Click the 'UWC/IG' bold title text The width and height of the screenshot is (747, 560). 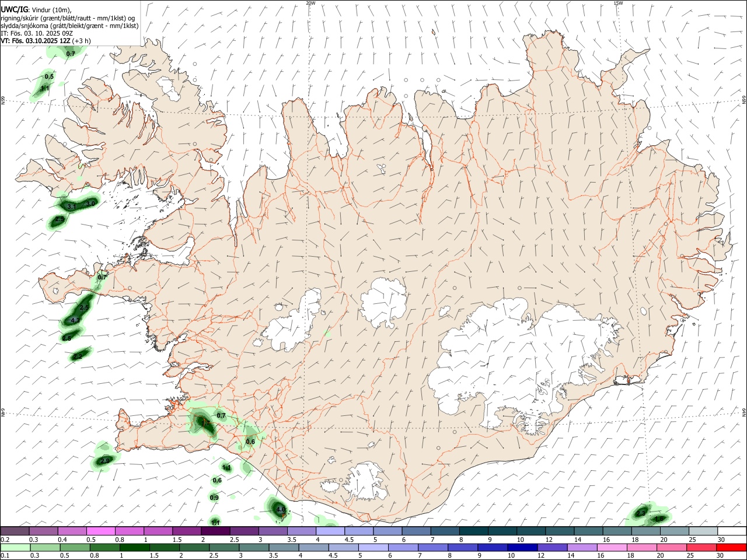(x=13, y=10)
